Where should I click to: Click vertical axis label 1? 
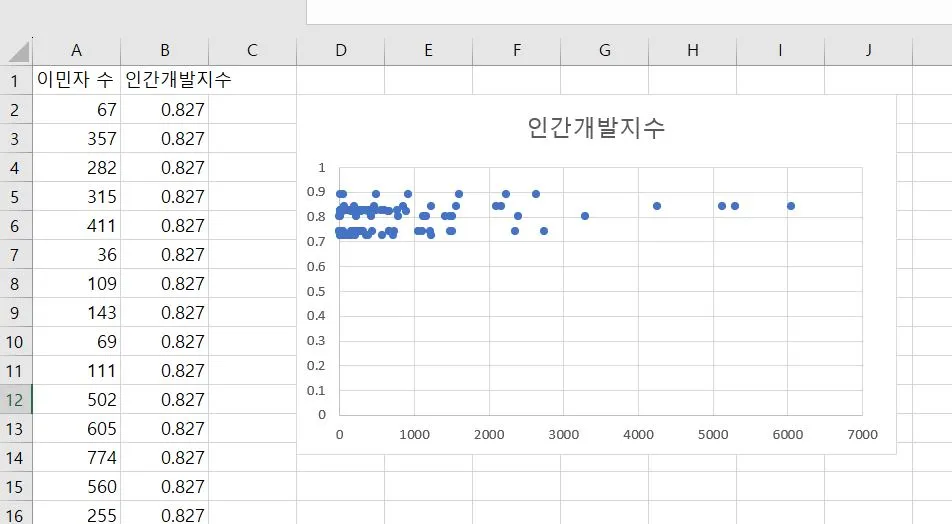click(x=322, y=168)
